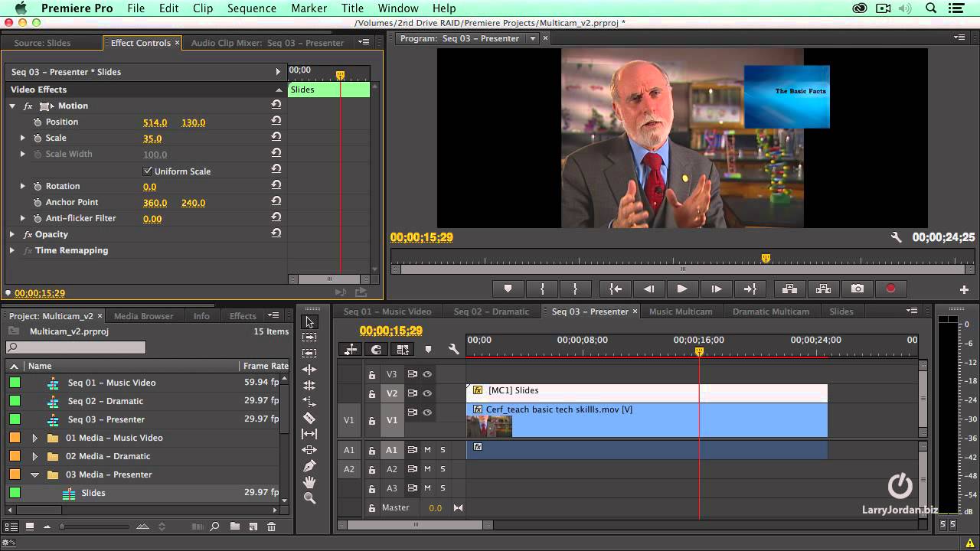This screenshot has width=980, height=551.
Task: Toggle V2 track output eye icon
Action: coord(427,393)
